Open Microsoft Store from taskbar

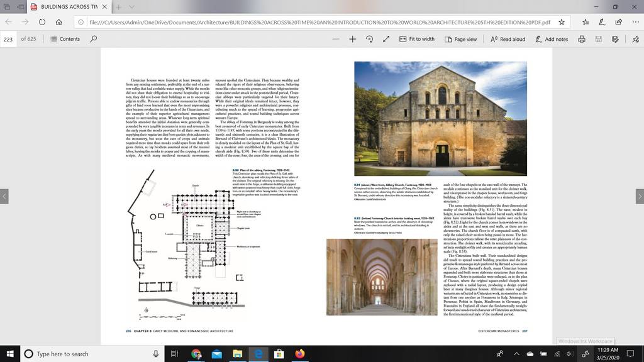(279, 354)
